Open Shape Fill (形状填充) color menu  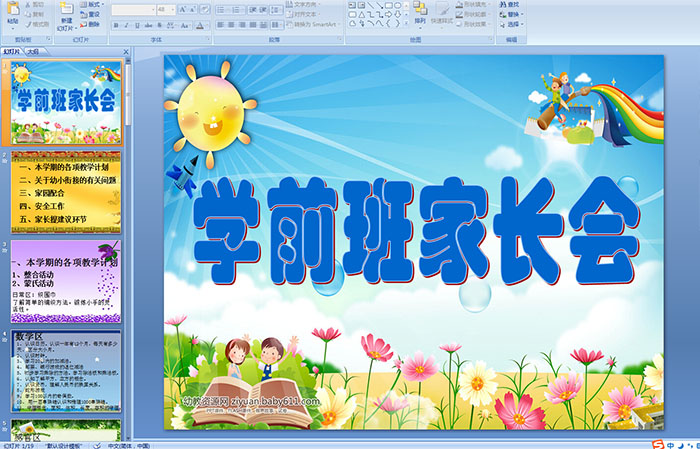[x=472, y=4]
